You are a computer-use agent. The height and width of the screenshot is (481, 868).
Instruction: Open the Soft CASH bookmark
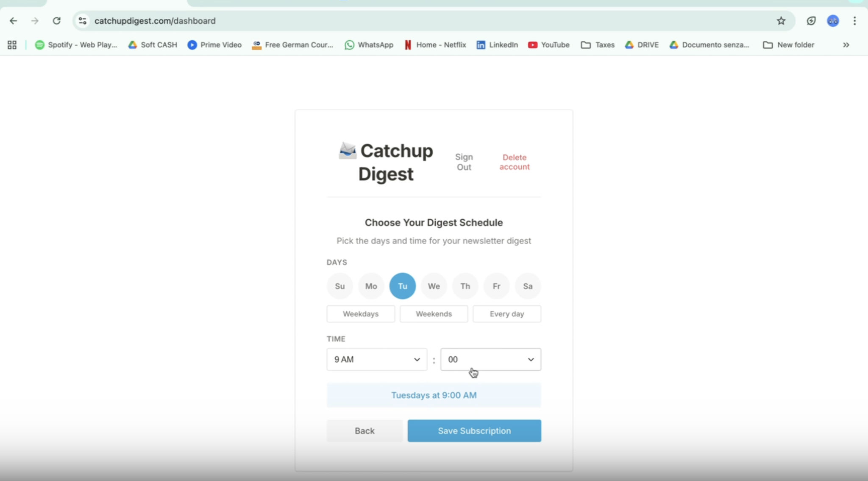153,45
